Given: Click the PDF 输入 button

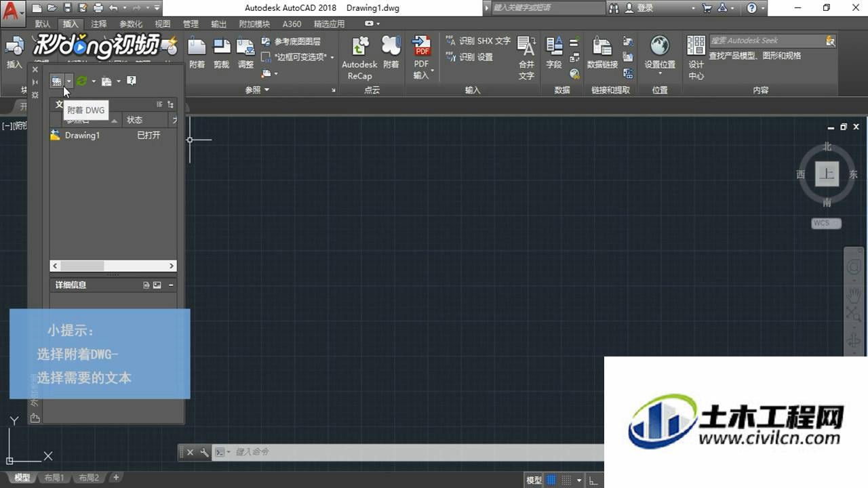Looking at the screenshot, I should coord(422,58).
